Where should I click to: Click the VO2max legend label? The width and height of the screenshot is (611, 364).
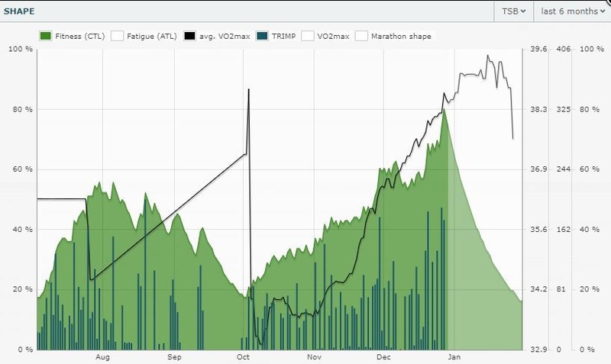point(333,36)
